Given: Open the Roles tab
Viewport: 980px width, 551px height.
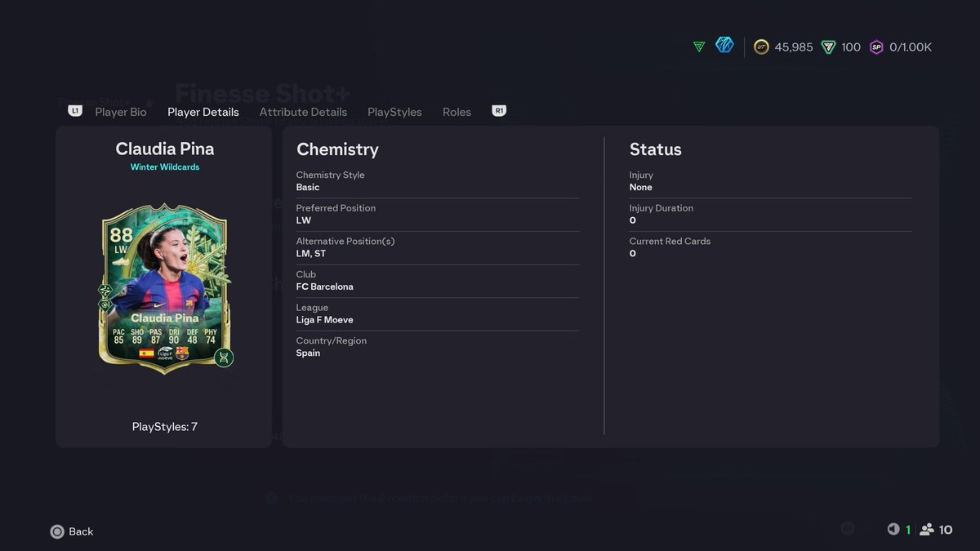Looking at the screenshot, I should point(457,112).
